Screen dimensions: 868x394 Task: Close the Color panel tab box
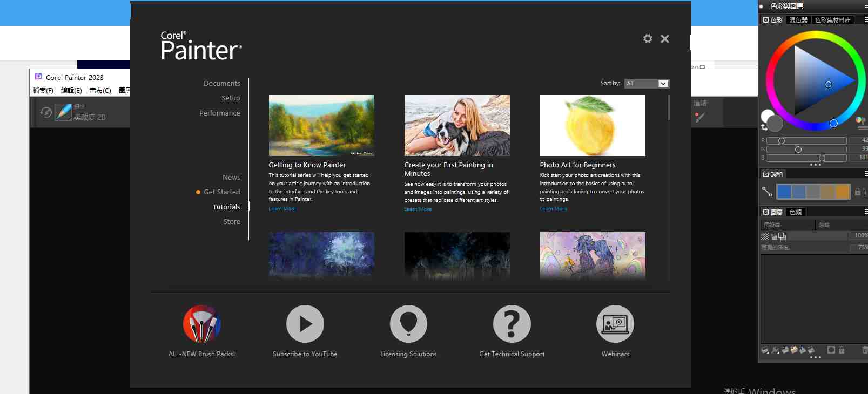point(765,20)
